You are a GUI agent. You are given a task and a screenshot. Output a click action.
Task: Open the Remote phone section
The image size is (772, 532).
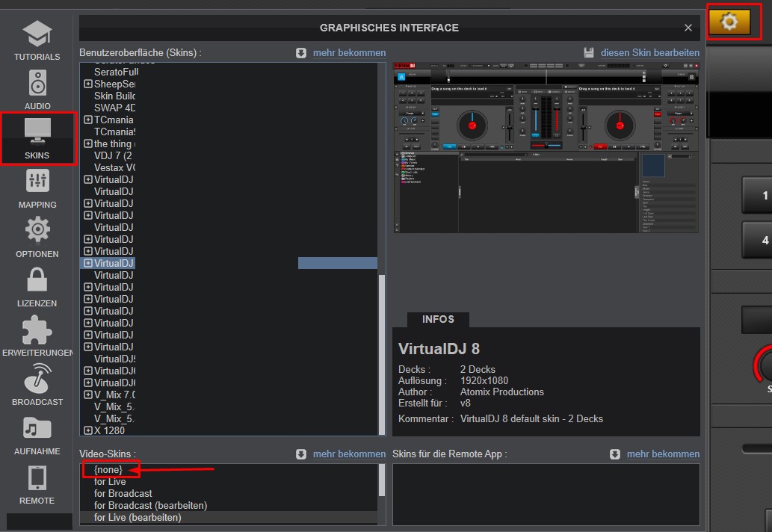37,484
